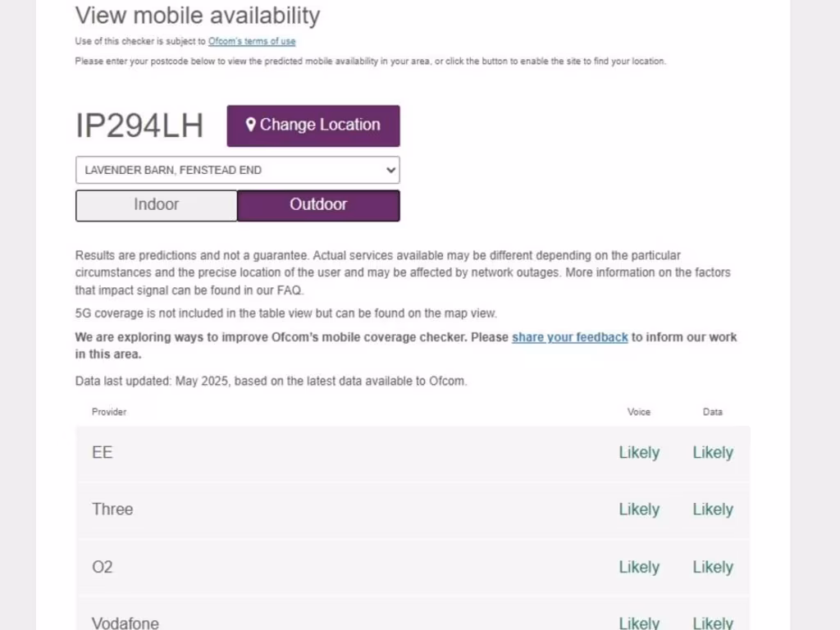
Task: Click O2's Voice Likely status
Action: [x=639, y=567]
